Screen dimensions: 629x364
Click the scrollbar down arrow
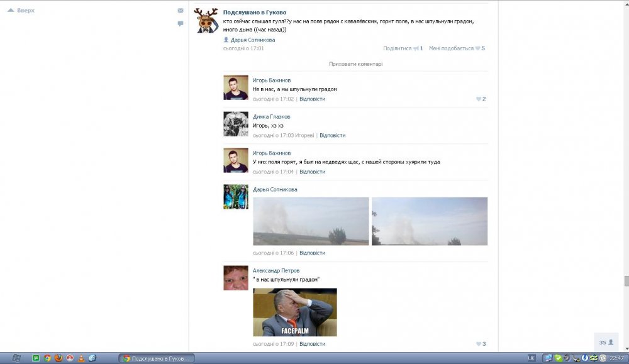626,349
